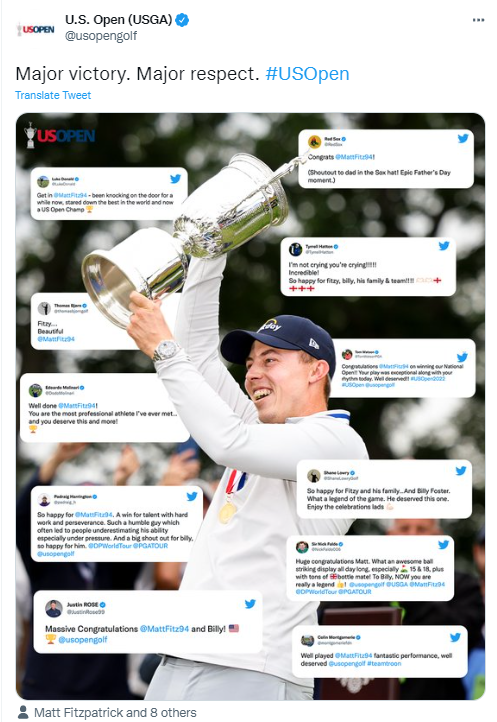Open the trophy celebration photo thumbnail
Screen dimensions: 497x722
250,406
